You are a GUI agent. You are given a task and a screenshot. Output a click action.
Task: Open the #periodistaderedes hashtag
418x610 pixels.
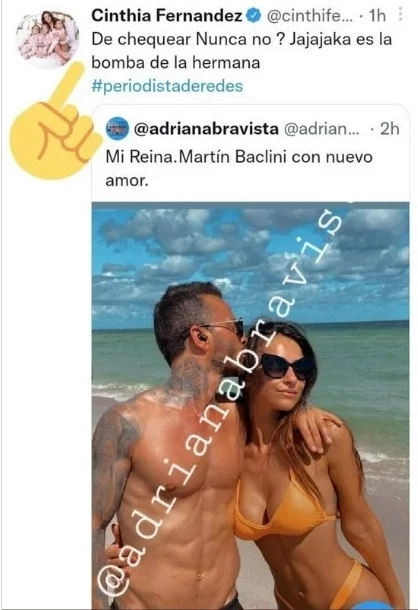pos(167,86)
